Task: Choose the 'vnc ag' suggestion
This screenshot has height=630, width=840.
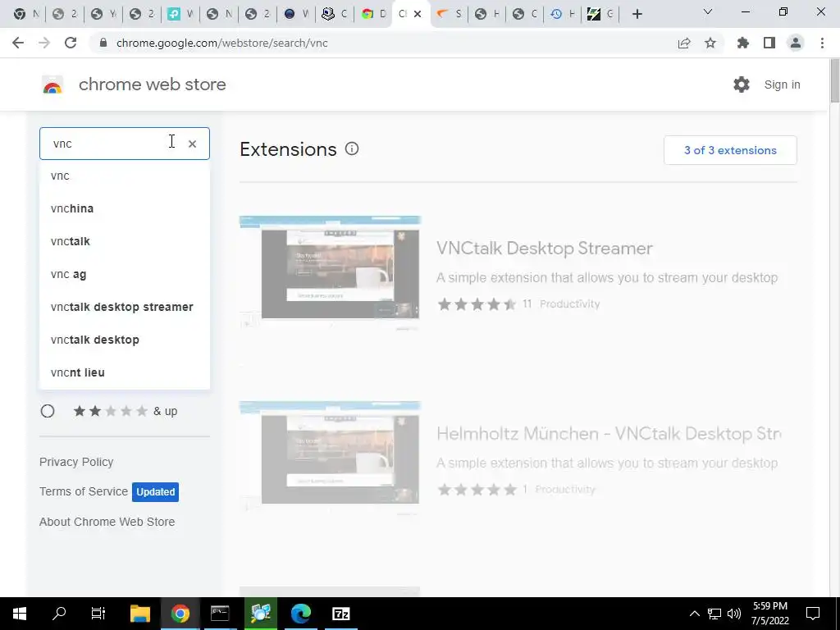Action: click(x=125, y=274)
